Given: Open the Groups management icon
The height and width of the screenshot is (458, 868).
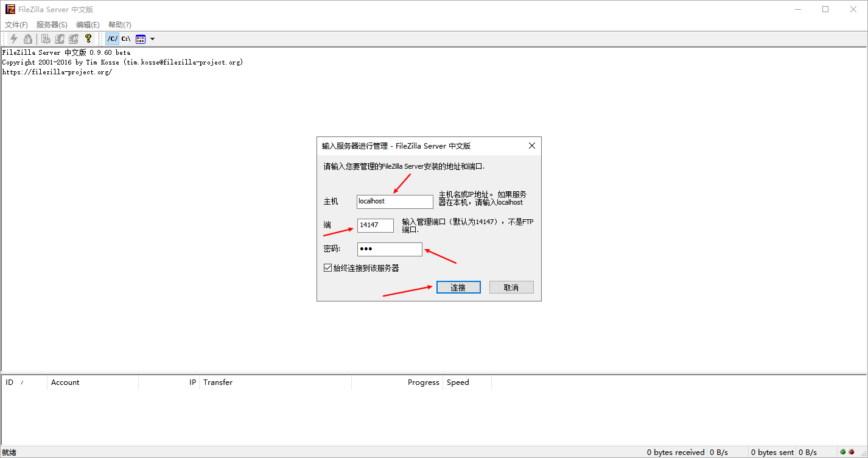Looking at the screenshot, I should 73,38.
